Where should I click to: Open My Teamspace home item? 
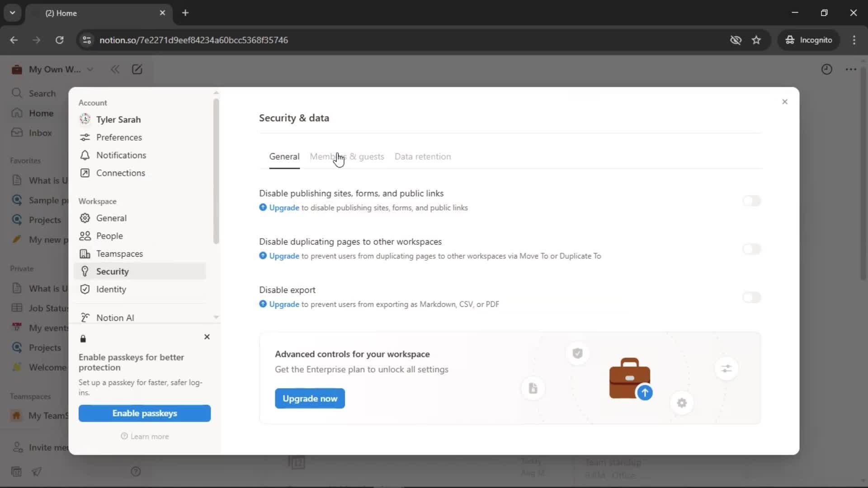(40, 416)
